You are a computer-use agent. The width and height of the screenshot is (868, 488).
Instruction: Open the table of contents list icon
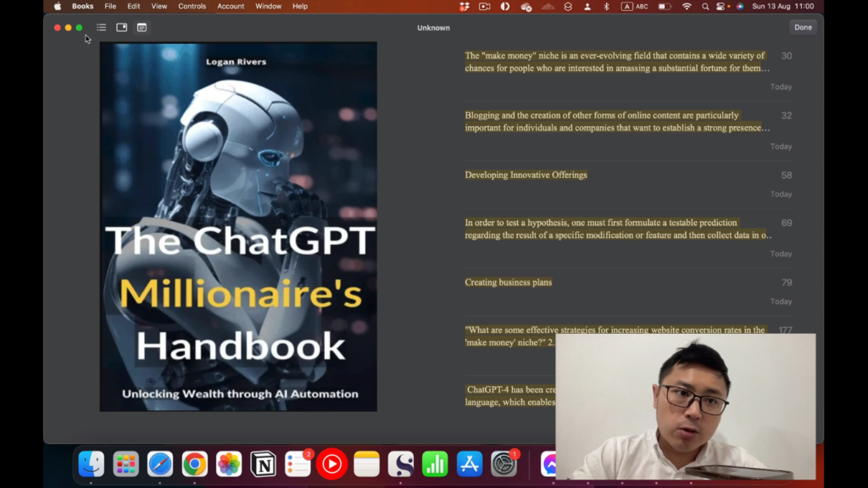[102, 27]
